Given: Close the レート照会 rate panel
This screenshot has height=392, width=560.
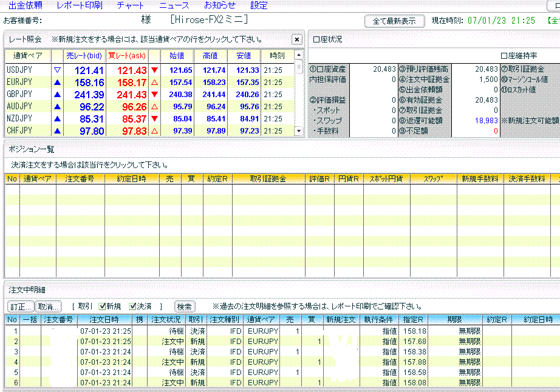Looking at the screenshot, I should tap(297, 39).
